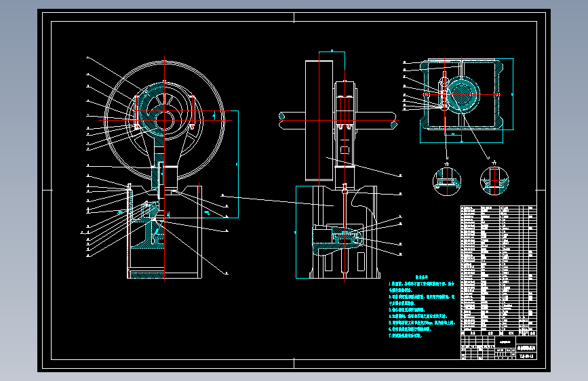Select the connecting rod below the flywheel hub

tap(164, 161)
